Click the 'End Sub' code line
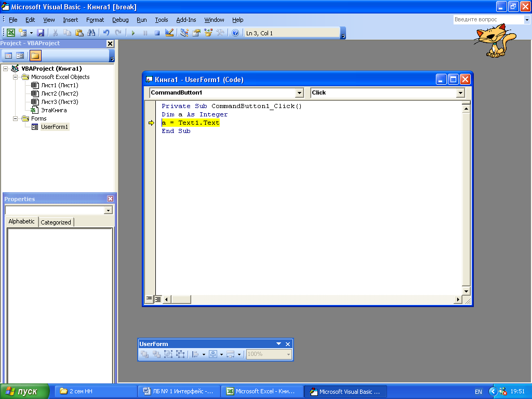The height and width of the screenshot is (399, 532). [176, 131]
